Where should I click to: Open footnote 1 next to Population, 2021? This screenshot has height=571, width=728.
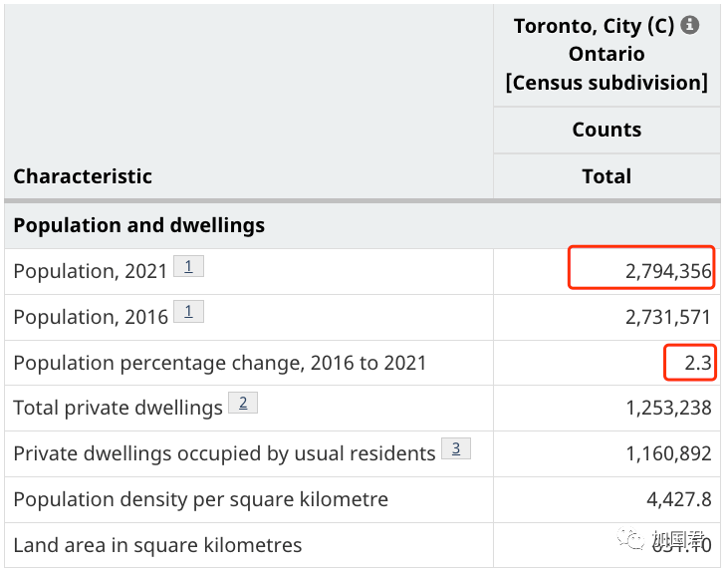tap(188, 266)
